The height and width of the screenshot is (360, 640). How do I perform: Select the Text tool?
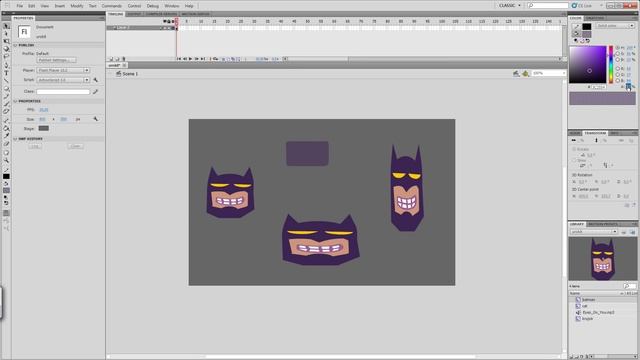[x=6, y=73]
